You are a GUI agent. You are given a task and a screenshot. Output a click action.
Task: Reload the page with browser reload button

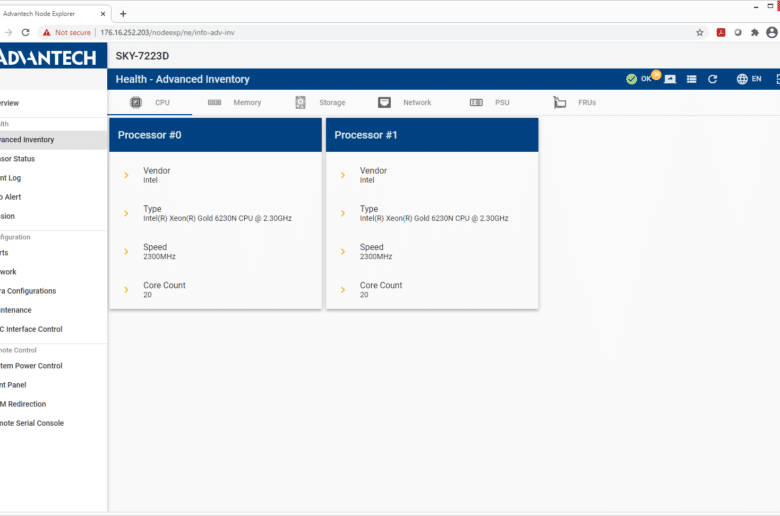point(25,32)
